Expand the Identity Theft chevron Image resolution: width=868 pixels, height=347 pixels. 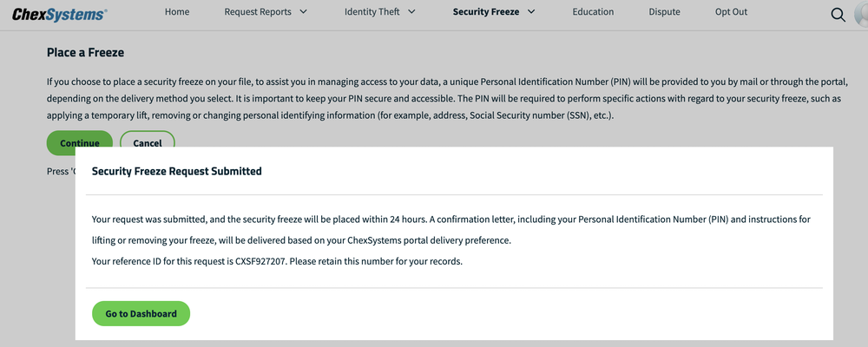(x=411, y=12)
